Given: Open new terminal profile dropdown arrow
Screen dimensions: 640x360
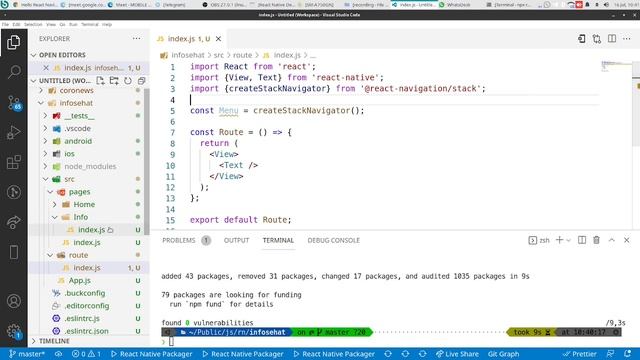Looking at the screenshot, I should click(x=568, y=240).
